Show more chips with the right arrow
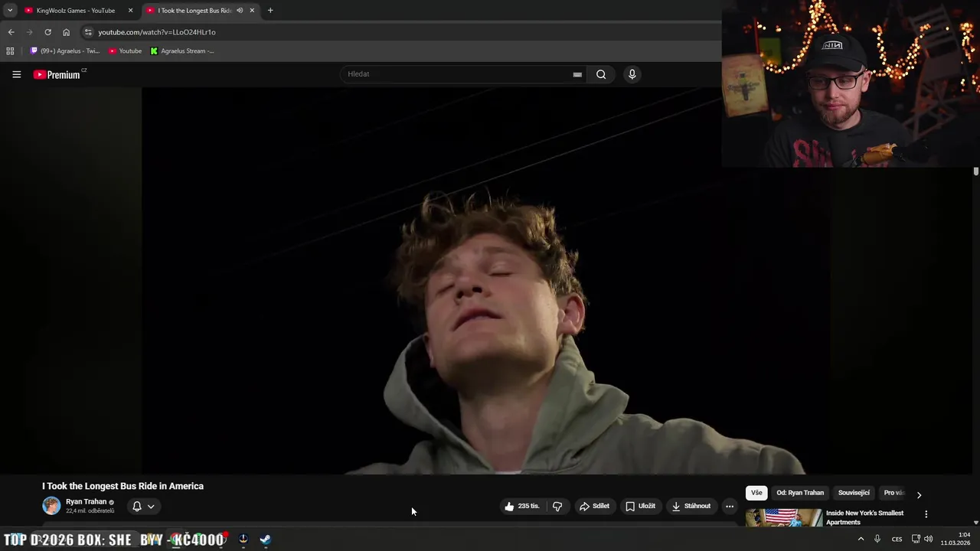The height and width of the screenshot is (551, 980). 919,494
